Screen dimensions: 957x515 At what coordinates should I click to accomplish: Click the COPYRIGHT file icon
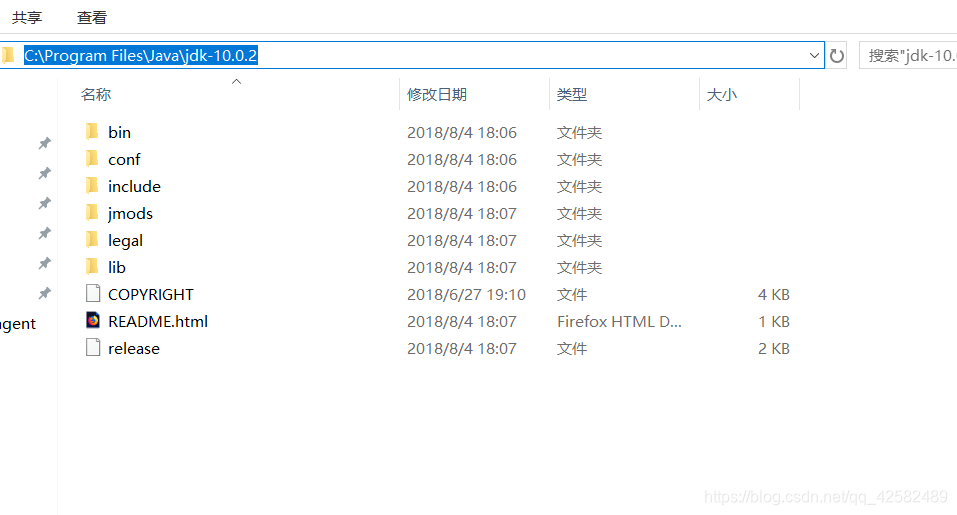point(93,294)
